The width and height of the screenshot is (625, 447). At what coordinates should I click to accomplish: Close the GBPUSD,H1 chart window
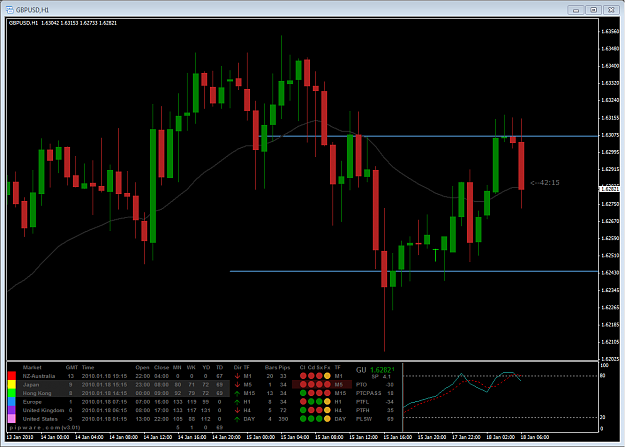coord(611,10)
